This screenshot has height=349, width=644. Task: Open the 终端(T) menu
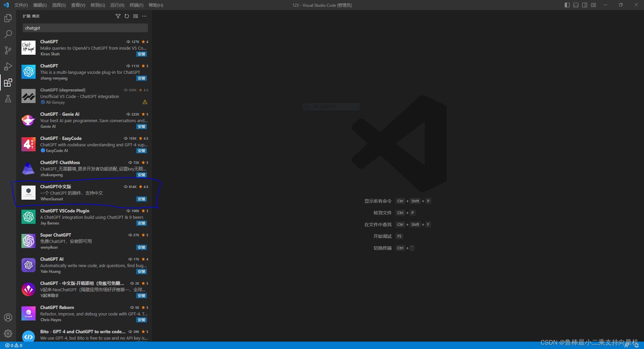[137, 5]
